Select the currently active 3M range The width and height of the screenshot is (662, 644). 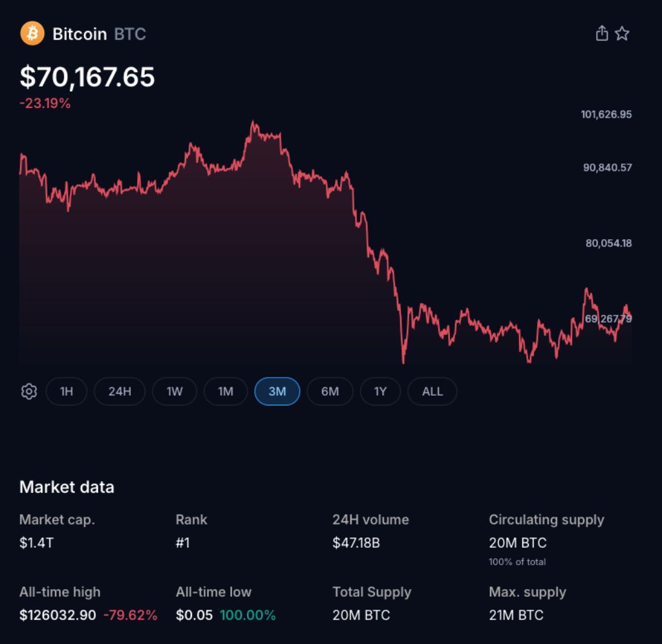tap(277, 391)
